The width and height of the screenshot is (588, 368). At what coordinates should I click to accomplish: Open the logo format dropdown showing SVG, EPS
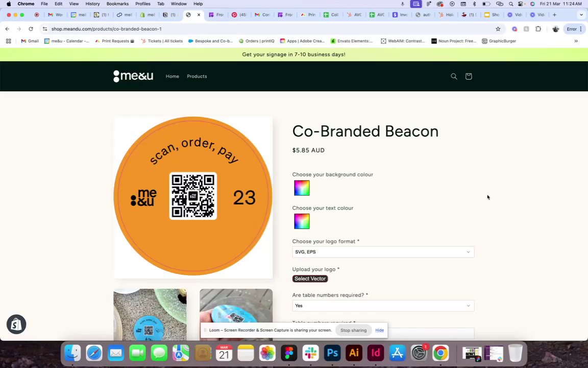(x=383, y=252)
